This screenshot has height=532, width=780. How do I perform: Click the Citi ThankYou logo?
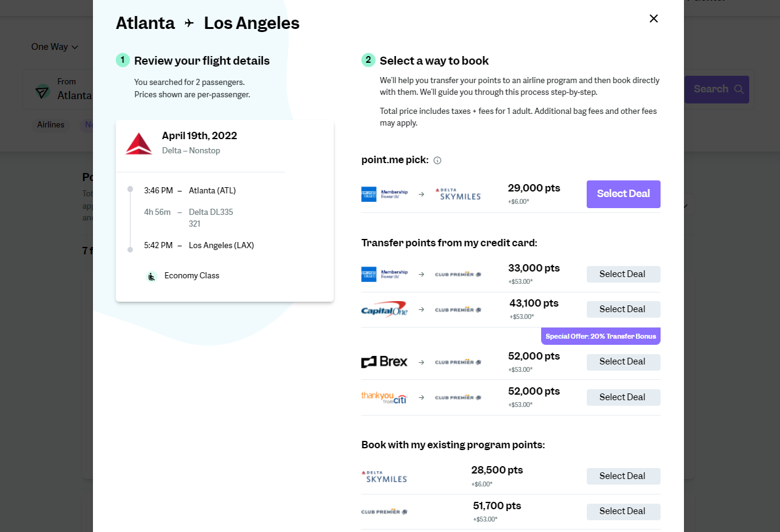point(384,397)
